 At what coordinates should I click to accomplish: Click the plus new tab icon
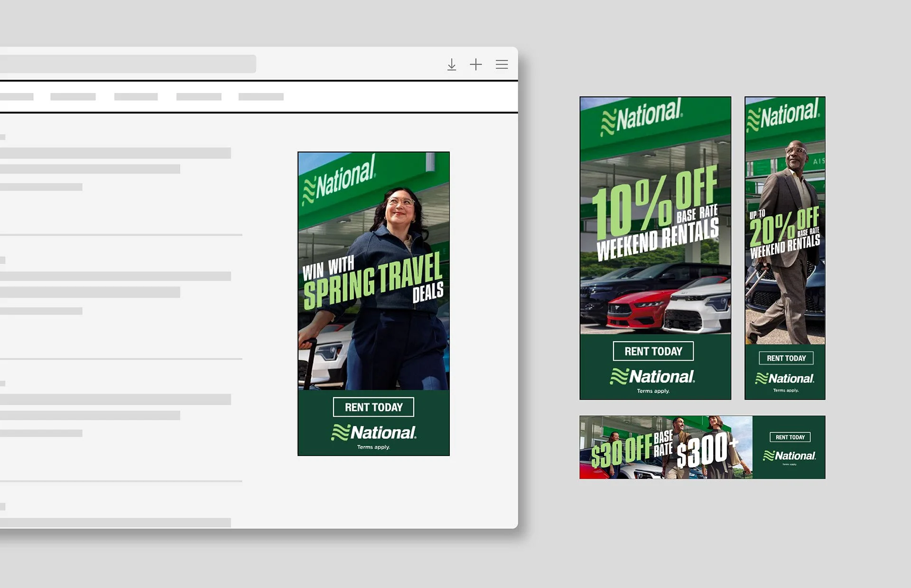tap(475, 65)
